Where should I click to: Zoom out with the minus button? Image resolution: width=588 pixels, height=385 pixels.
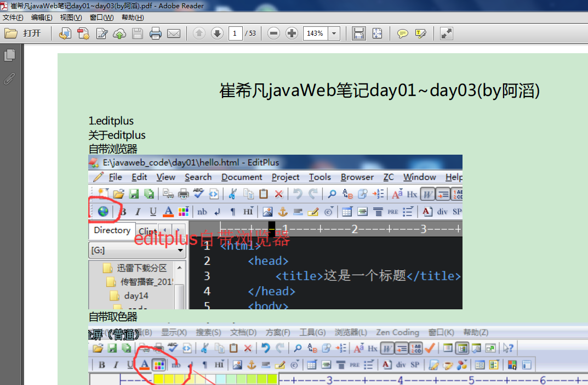pyautogui.click(x=274, y=33)
